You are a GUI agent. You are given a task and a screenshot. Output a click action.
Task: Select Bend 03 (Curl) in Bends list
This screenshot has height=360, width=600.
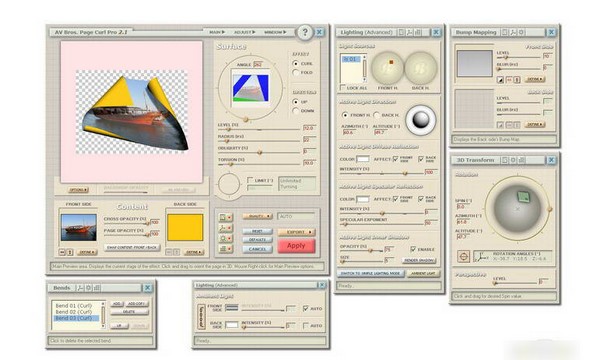pyautogui.click(x=76, y=318)
